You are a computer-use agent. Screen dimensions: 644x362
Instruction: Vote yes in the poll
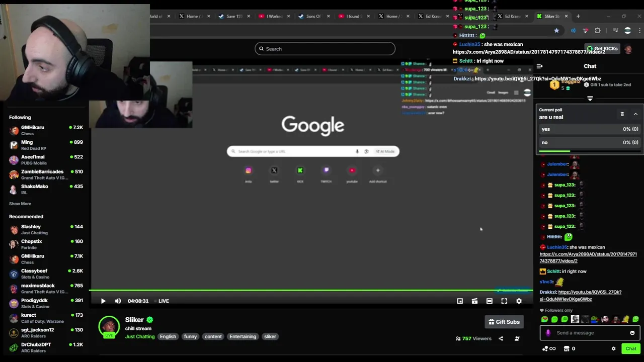(590, 129)
